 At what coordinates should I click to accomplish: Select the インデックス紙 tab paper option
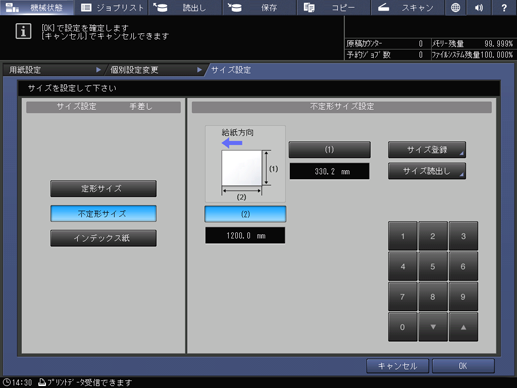click(103, 238)
